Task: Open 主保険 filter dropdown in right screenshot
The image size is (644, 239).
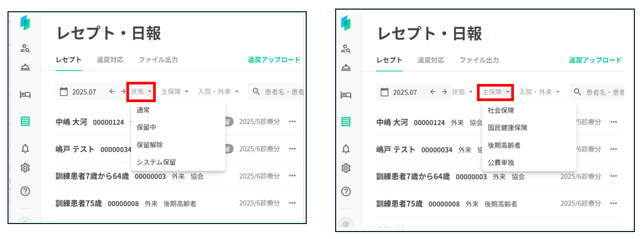Action: pyautogui.click(x=496, y=91)
